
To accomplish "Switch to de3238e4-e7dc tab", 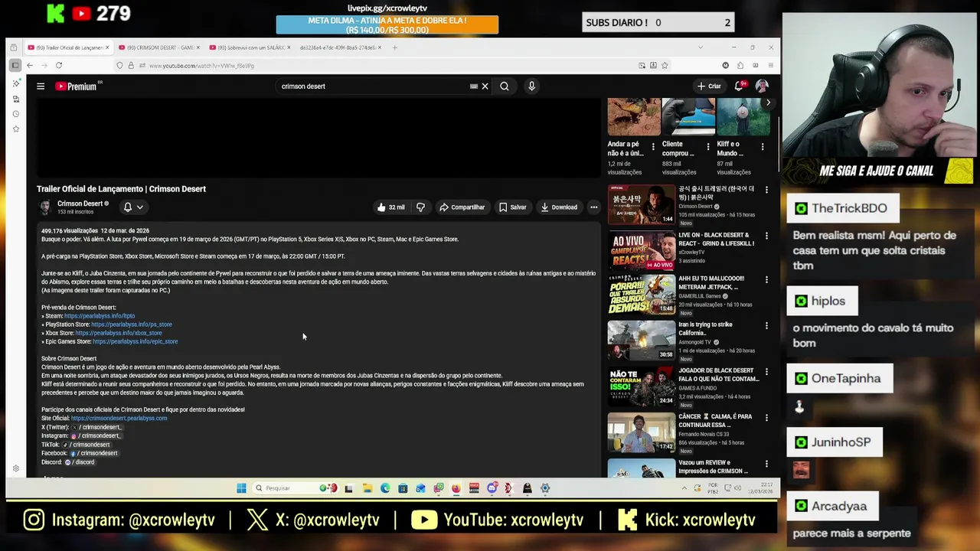I will click(340, 47).
